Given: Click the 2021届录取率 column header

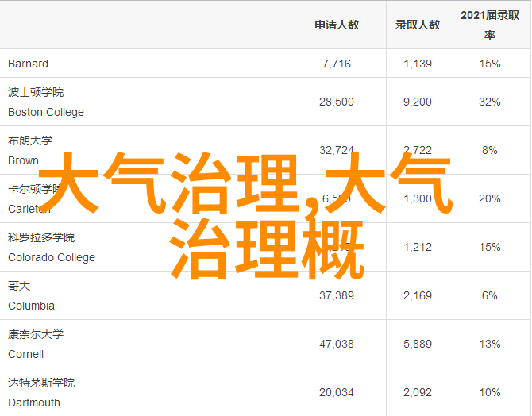Looking at the screenshot, I should (490, 25).
